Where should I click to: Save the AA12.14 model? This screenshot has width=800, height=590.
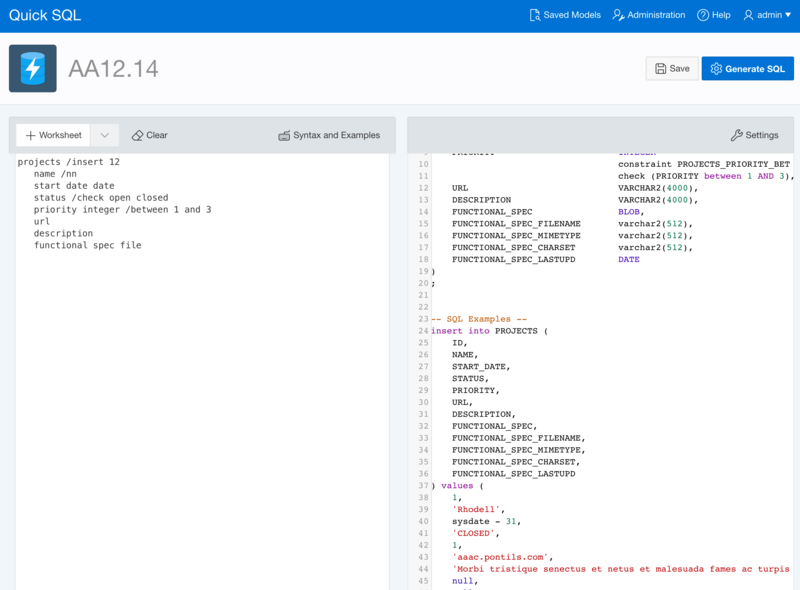672,69
